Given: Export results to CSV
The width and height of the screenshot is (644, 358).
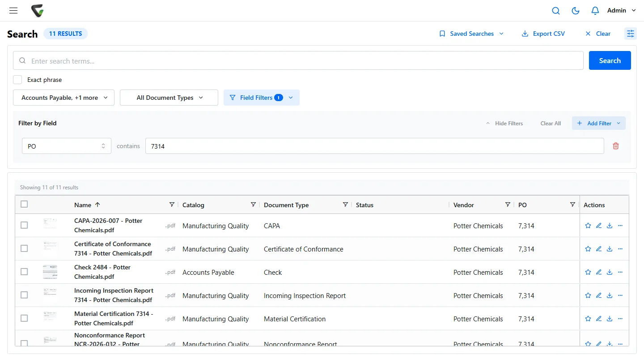Looking at the screenshot, I should tap(543, 34).
